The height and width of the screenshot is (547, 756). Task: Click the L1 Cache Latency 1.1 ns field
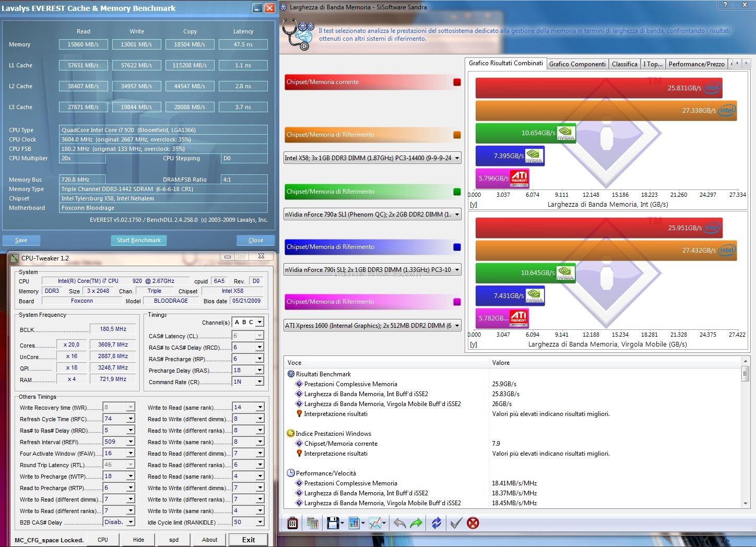pos(243,65)
